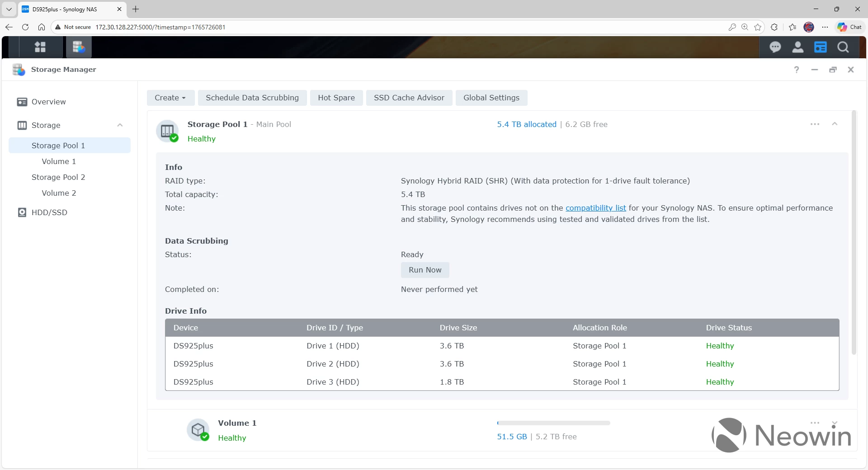Click Schedule Data Scrubbing button
868x470 pixels.
(252, 98)
